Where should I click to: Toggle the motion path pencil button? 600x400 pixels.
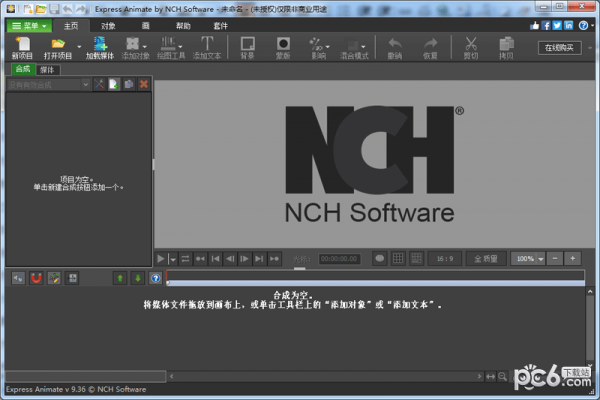pyautogui.click(x=54, y=278)
